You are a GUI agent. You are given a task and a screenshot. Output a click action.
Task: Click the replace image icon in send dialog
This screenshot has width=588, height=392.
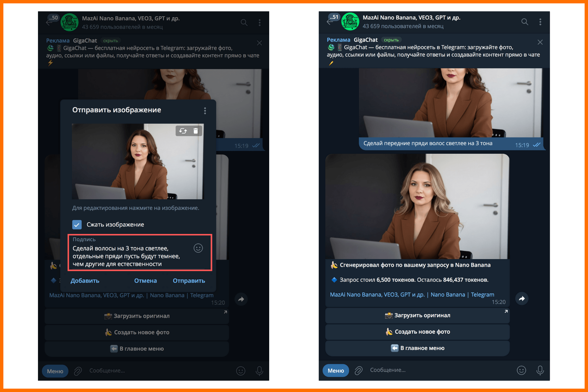[183, 131]
